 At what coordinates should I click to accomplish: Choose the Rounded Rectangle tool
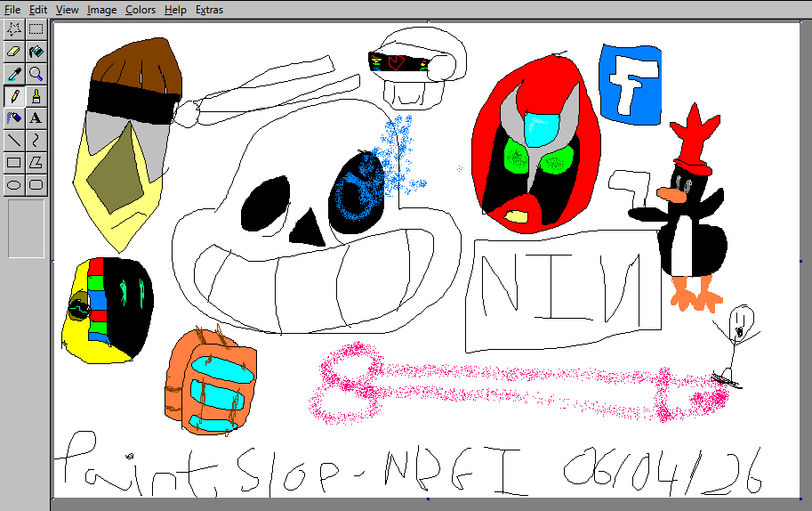[x=36, y=185]
